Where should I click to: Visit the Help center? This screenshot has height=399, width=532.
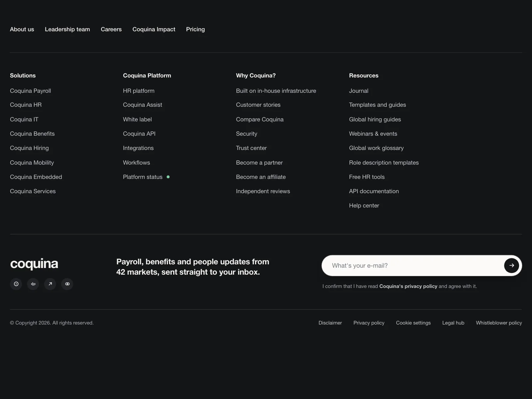[x=364, y=205]
